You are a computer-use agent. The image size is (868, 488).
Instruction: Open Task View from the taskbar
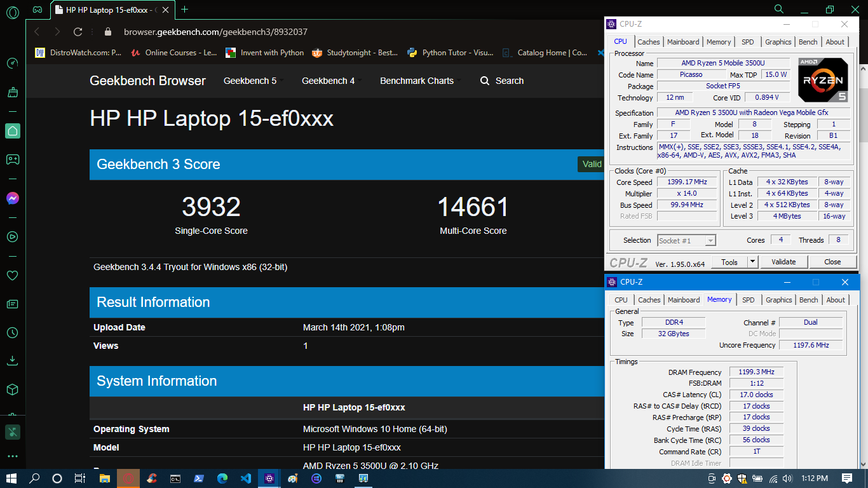(80, 478)
